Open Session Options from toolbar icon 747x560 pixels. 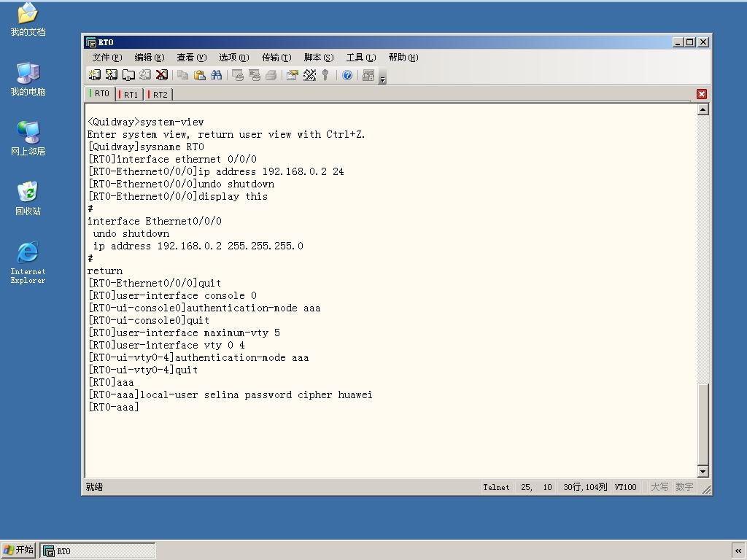(x=293, y=75)
